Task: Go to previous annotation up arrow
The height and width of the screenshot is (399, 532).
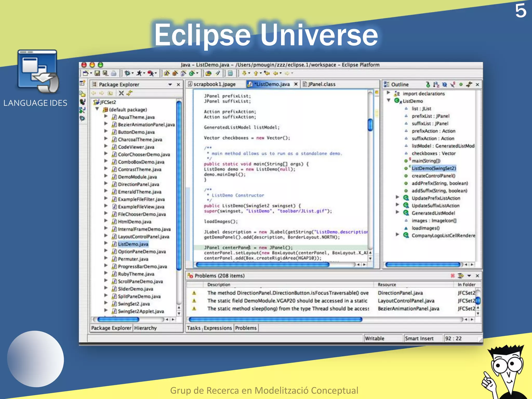Action: tap(256, 73)
